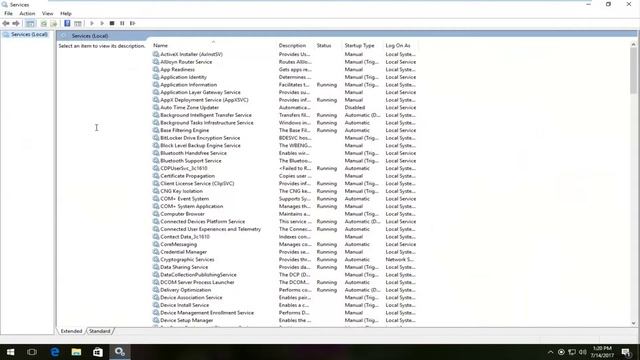The height and width of the screenshot is (360, 640).
Task: Open the File menu
Action: pos(8,13)
